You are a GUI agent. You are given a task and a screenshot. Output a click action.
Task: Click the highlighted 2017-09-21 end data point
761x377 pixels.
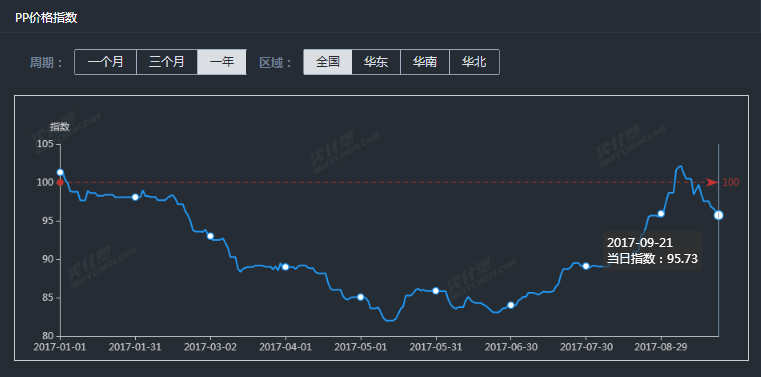click(718, 215)
